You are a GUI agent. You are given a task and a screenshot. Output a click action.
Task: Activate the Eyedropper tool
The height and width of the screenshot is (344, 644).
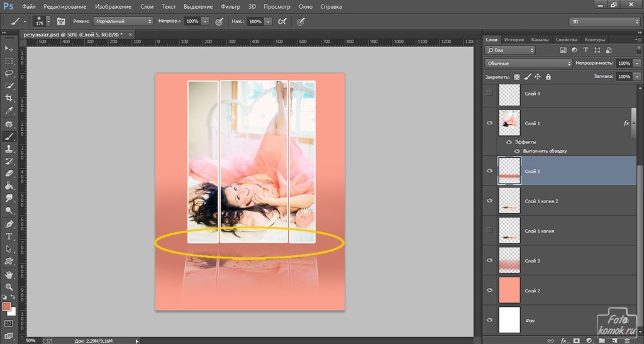pyautogui.click(x=9, y=111)
